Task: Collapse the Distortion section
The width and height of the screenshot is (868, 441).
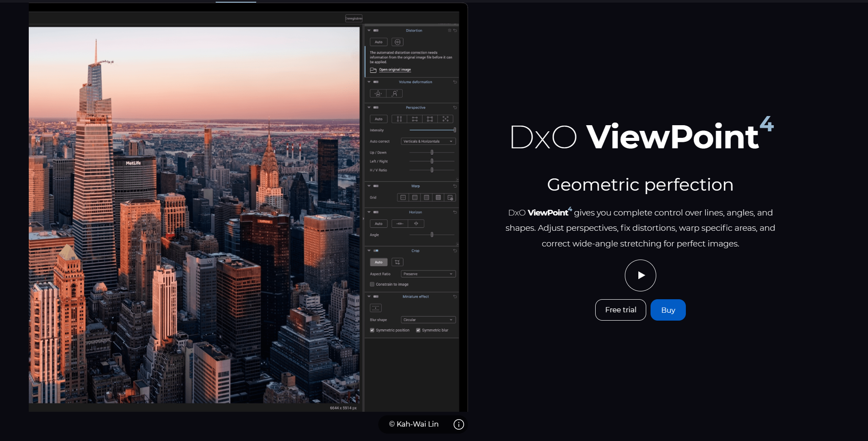Action: (369, 31)
